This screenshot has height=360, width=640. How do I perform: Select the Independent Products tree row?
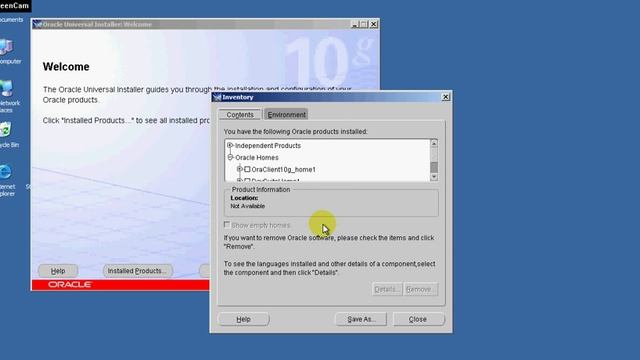point(268,146)
